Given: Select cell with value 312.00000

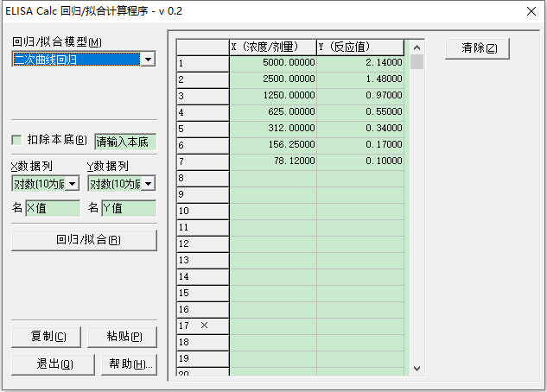Looking at the screenshot, I should click(x=273, y=129).
